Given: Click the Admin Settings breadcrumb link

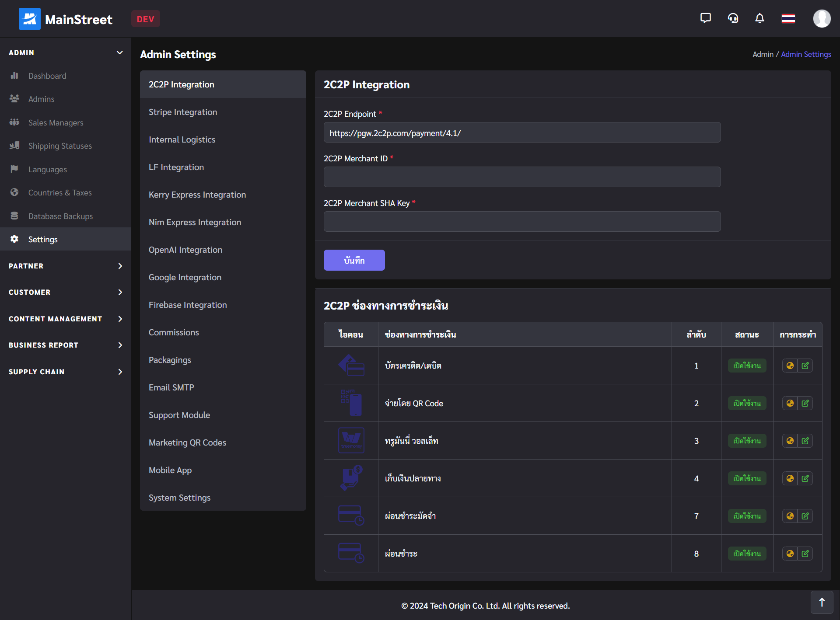Looking at the screenshot, I should pos(806,54).
